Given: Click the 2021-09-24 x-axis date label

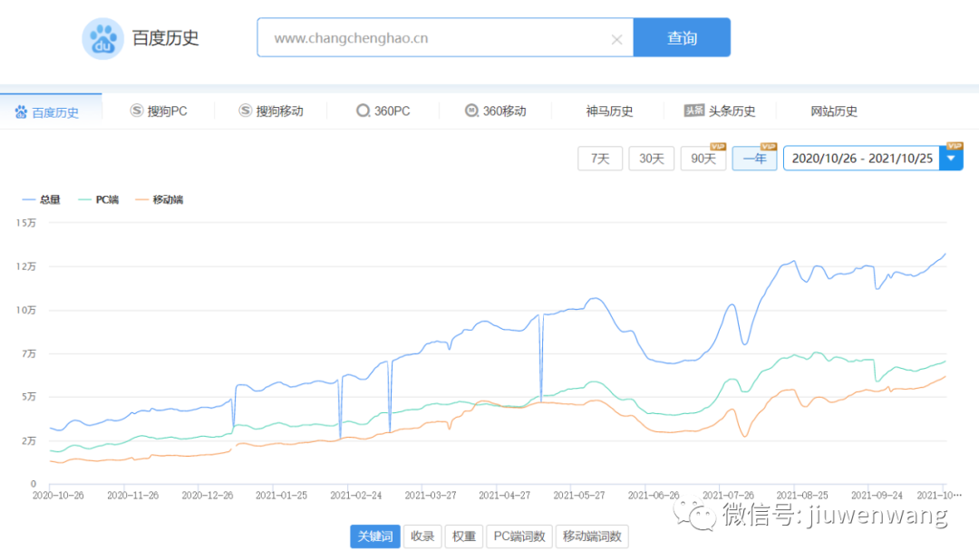Looking at the screenshot, I should (x=877, y=495).
